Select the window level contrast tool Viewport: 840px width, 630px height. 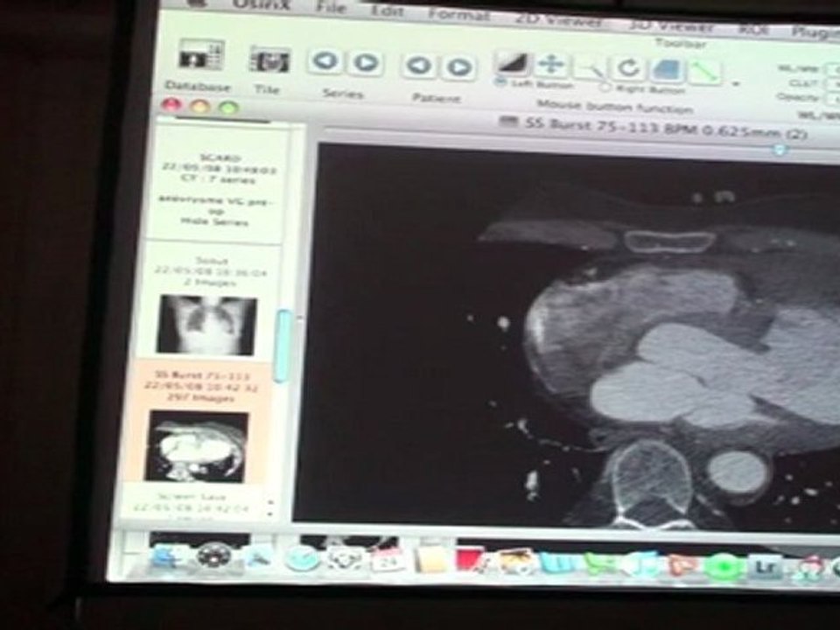[x=512, y=64]
